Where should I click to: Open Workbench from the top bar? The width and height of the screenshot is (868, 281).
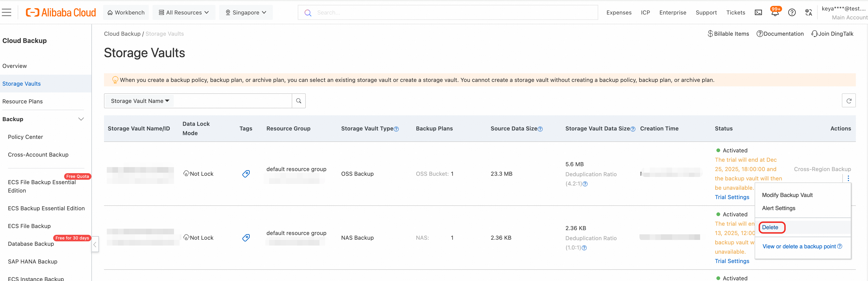pyautogui.click(x=126, y=12)
